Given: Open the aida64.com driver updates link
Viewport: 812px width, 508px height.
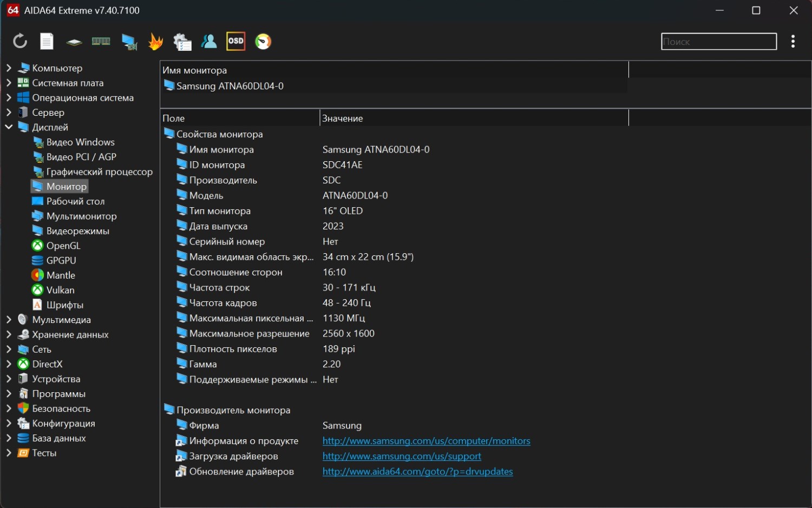Looking at the screenshot, I should tap(417, 471).
